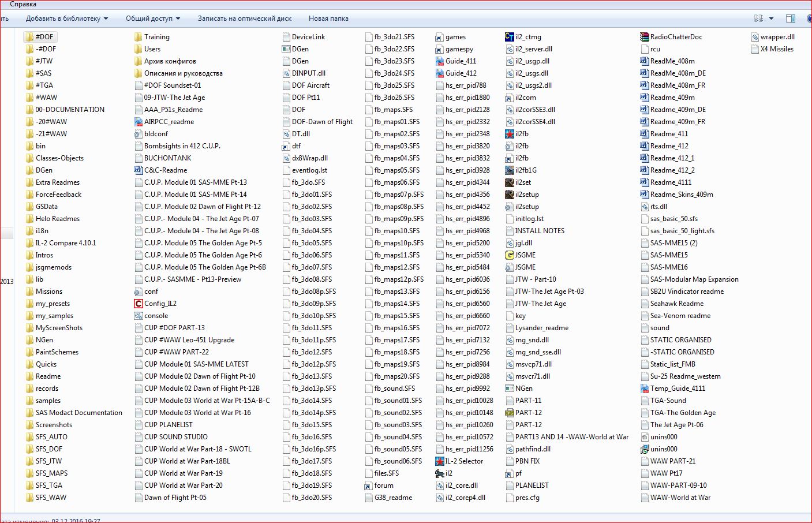
Task: Click the Описания и руководства folder name
Action: [184, 73]
